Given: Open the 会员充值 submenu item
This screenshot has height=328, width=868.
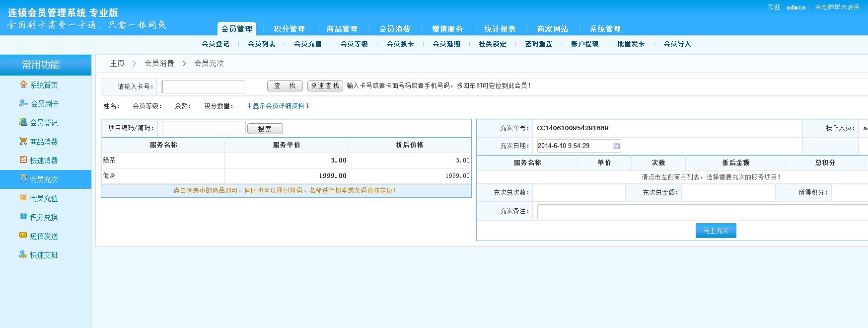Looking at the screenshot, I should [308, 44].
